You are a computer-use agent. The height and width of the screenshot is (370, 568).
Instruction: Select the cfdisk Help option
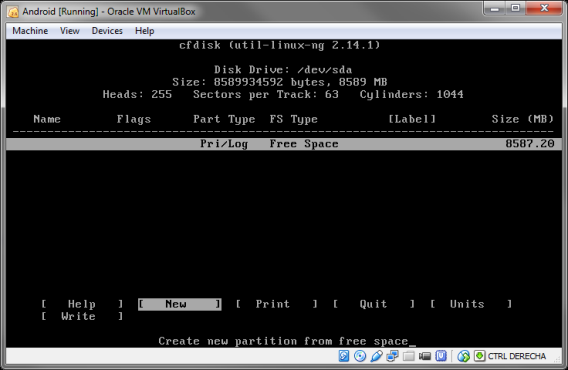click(82, 304)
